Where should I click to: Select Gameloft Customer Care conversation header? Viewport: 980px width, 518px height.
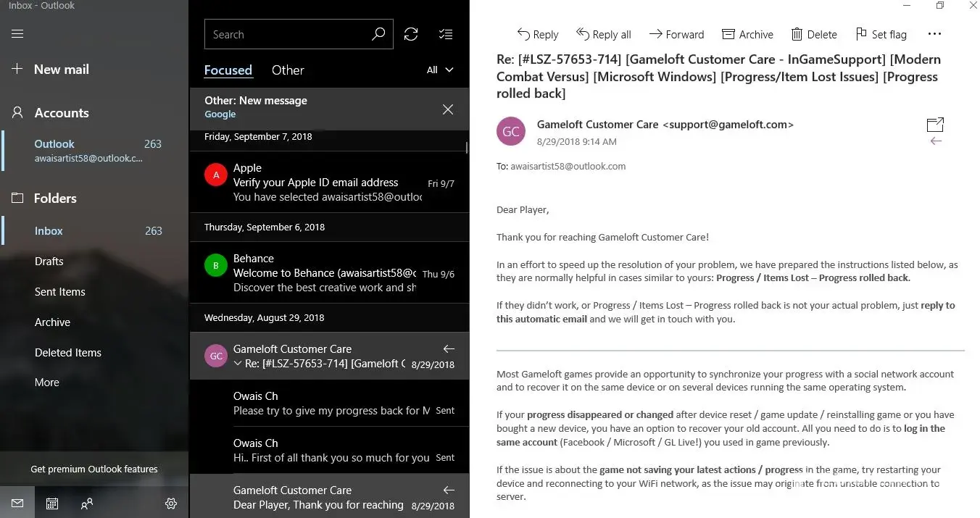(329, 356)
